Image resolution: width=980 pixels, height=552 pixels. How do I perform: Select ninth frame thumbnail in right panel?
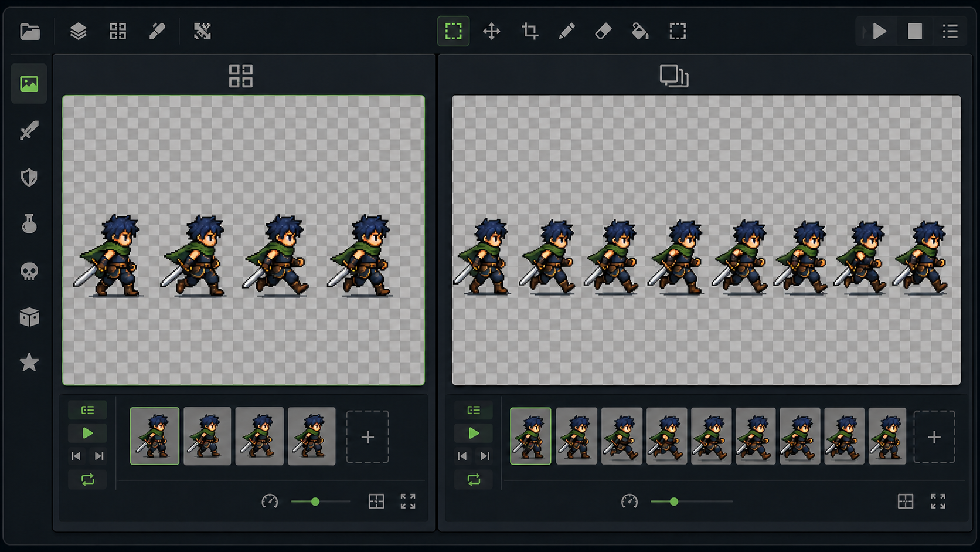coord(887,436)
